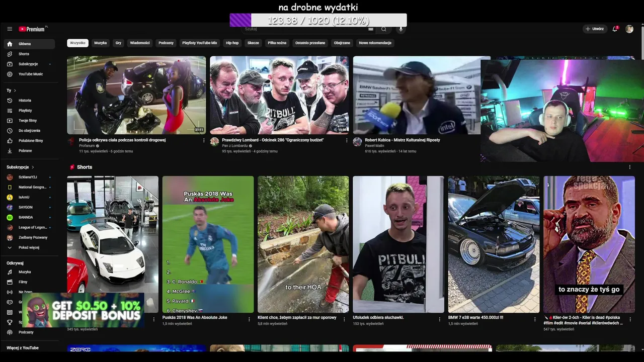
Task: Open Pobrane download icon
Action: pyautogui.click(x=10, y=151)
